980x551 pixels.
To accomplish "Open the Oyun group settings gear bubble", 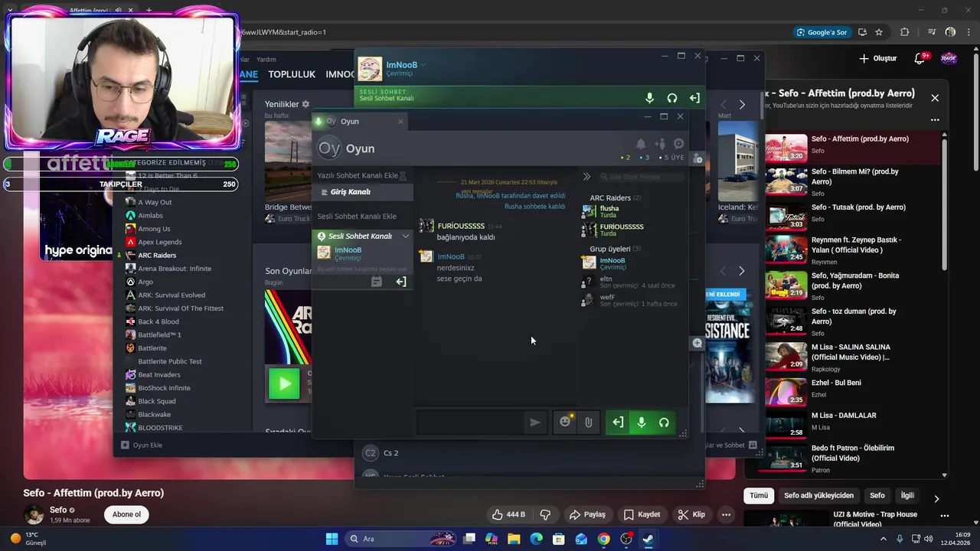I will point(678,144).
